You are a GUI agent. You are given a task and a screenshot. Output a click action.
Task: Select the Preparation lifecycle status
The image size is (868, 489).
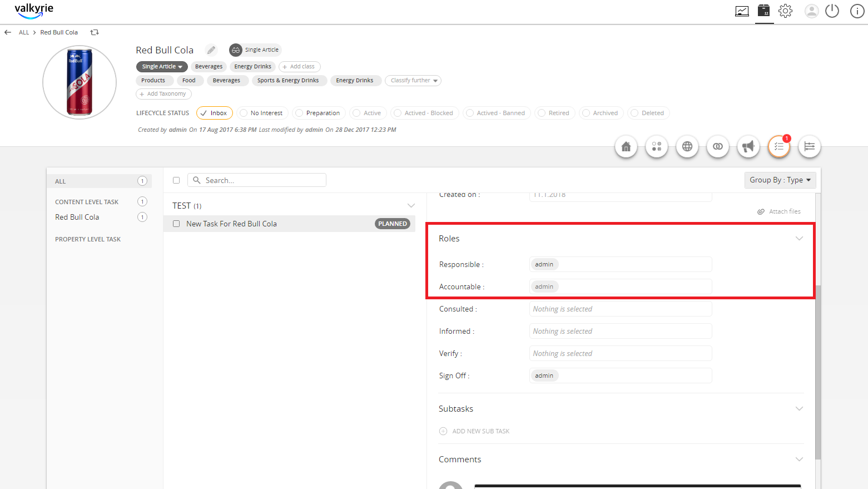click(x=319, y=113)
